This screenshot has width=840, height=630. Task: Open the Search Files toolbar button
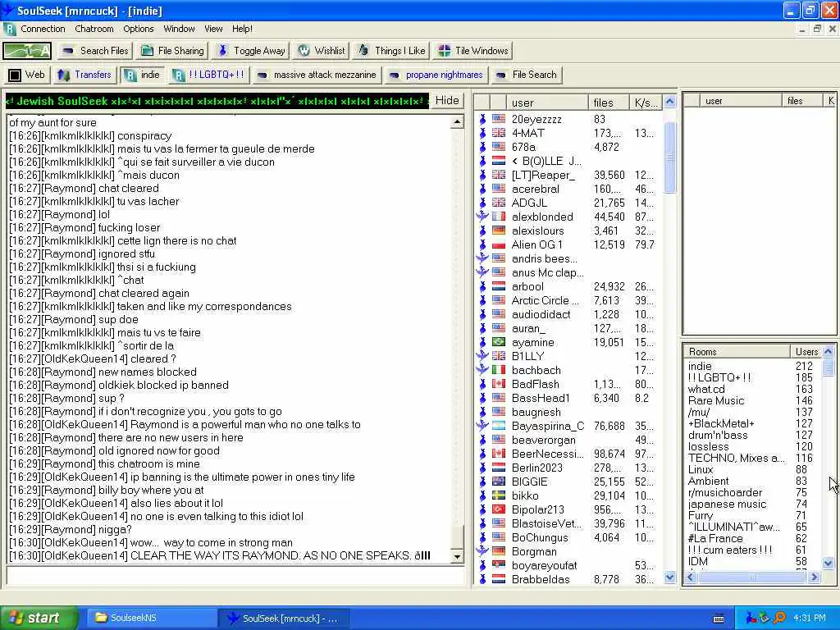(x=95, y=51)
